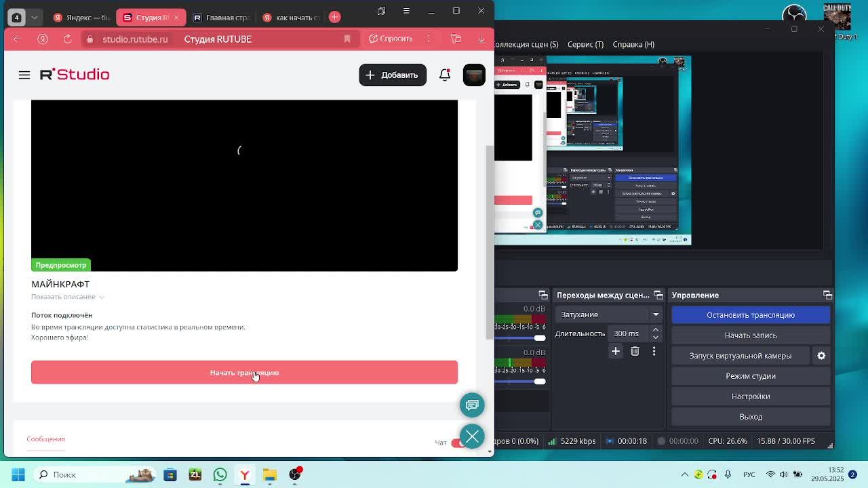Viewport: 868px width, 488px height.
Task: Open the channel avatar menu
Action: tap(474, 75)
